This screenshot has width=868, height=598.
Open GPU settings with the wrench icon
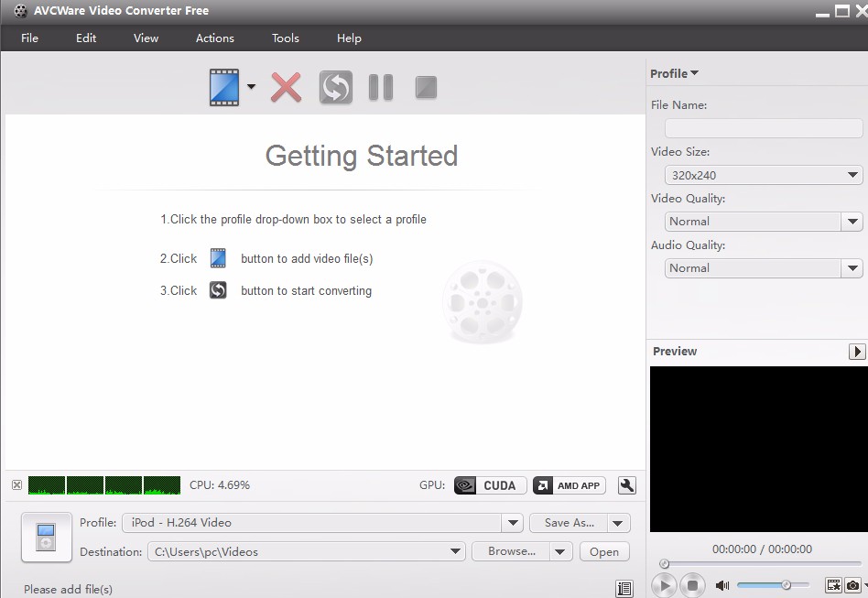pyautogui.click(x=626, y=485)
